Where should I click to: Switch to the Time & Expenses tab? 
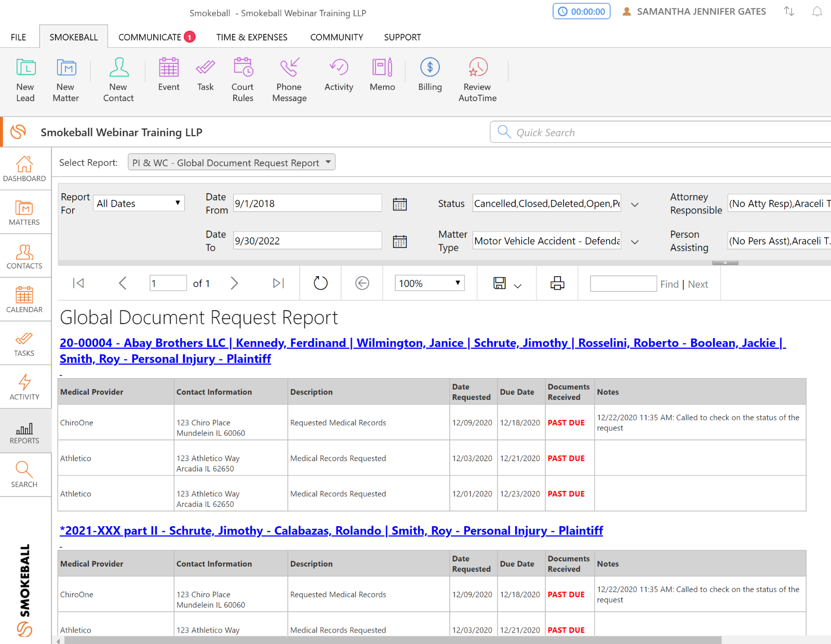(x=252, y=37)
